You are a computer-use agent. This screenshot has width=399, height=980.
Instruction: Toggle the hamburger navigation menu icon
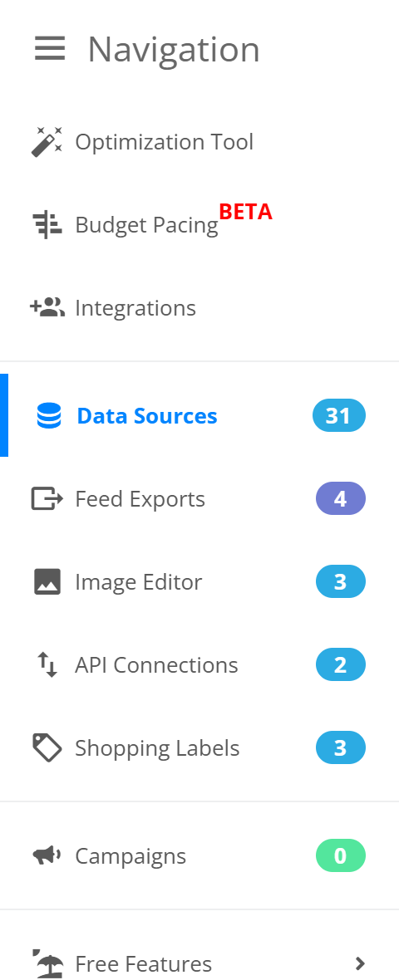click(49, 49)
